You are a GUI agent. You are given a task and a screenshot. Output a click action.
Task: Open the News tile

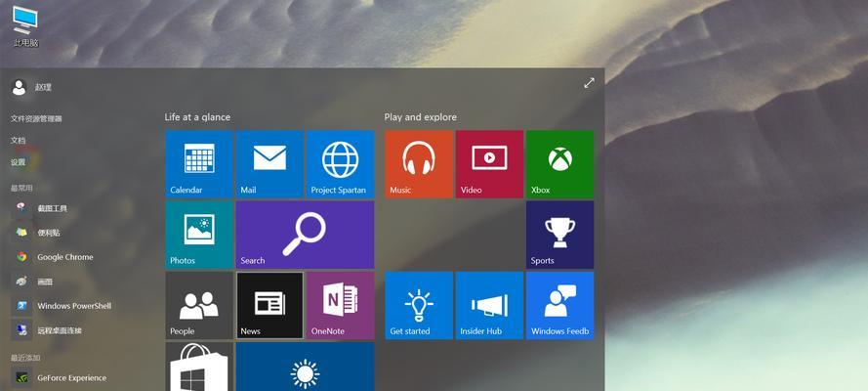[x=269, y=305]
